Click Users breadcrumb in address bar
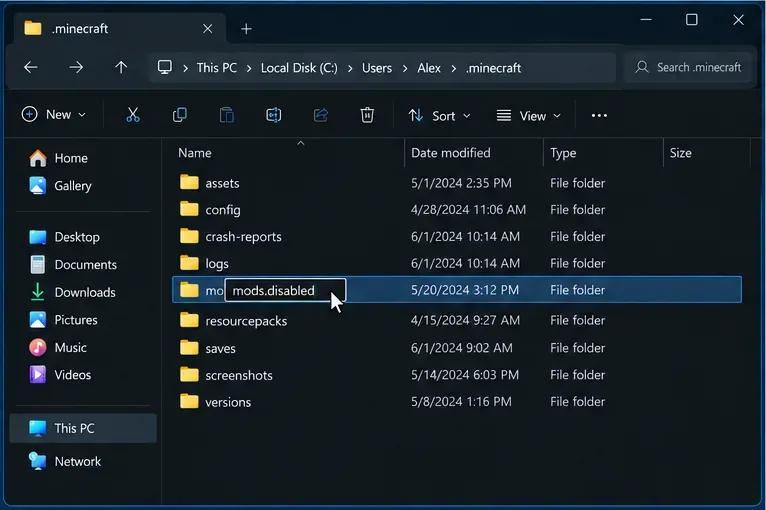The height and width of the screenshot is (510, 766). coord(377,67)
